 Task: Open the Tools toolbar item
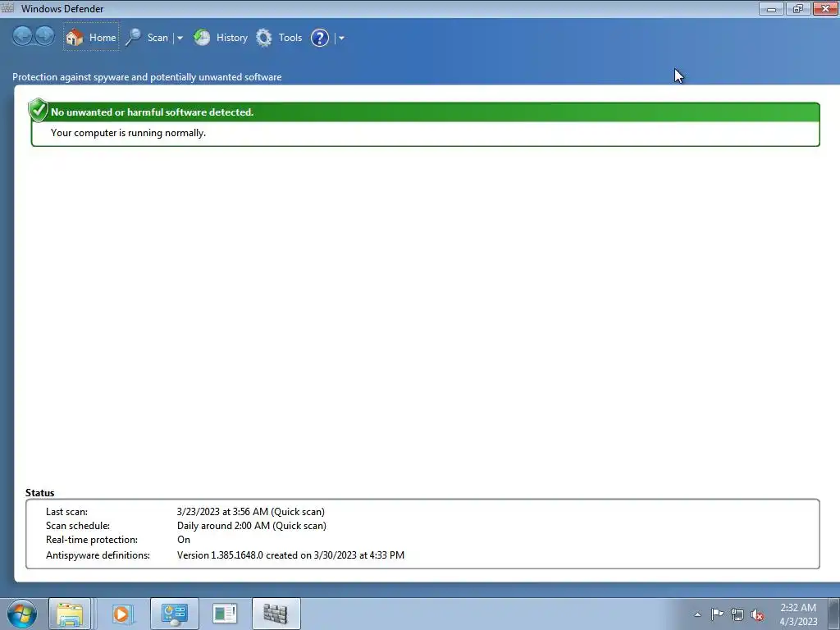point(290,38)
